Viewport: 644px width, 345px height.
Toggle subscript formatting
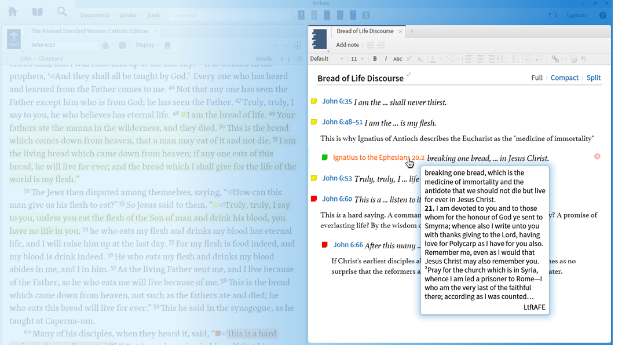pyautogui.click(x=420, y=59)
